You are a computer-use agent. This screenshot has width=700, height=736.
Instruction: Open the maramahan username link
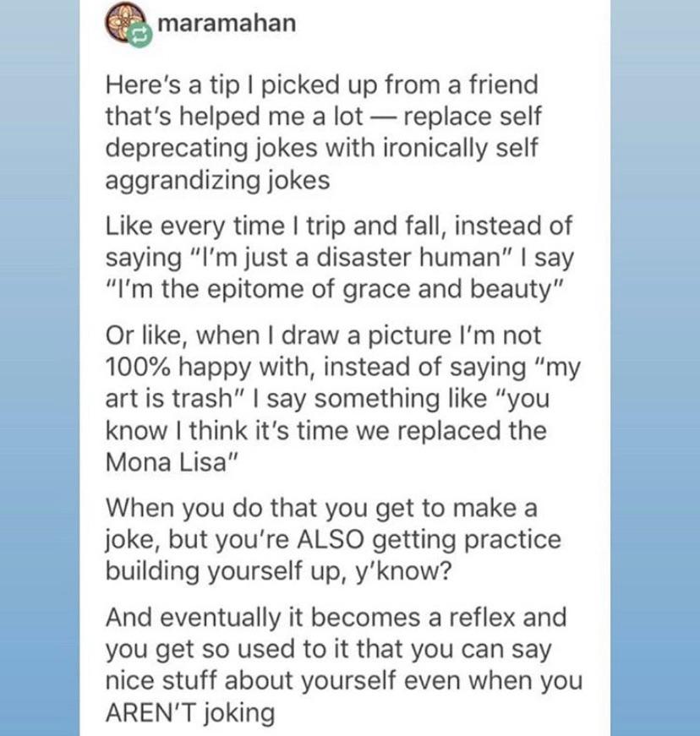click(227, 23)
